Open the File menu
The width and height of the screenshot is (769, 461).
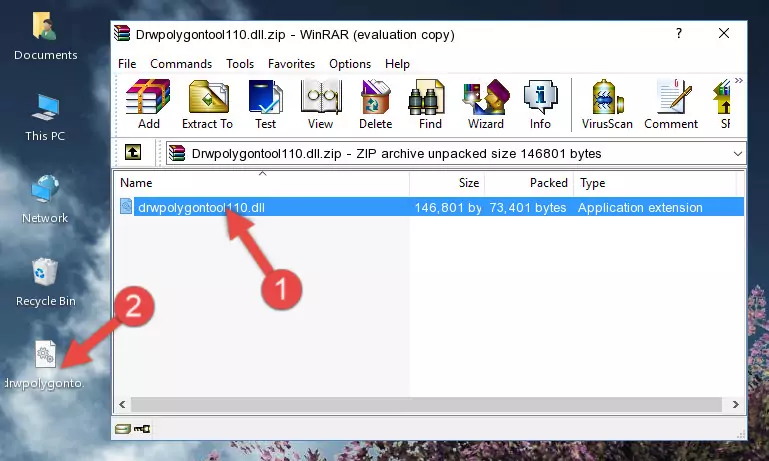click(x=127, y=64)
